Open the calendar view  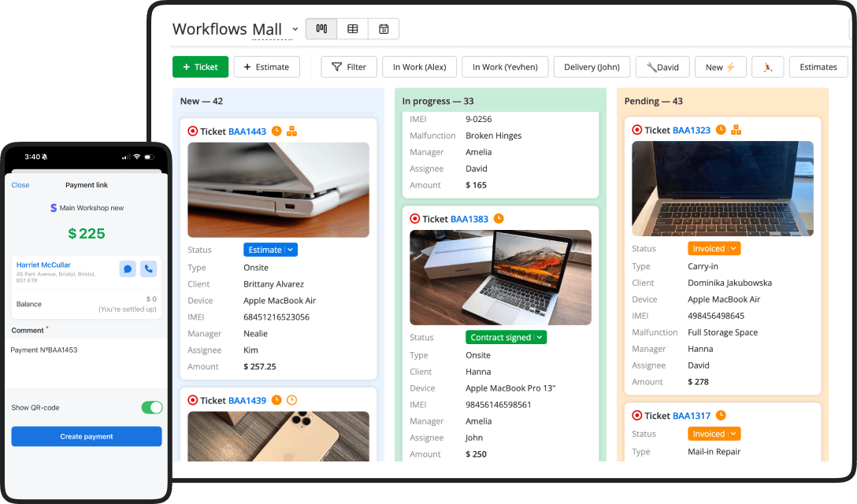tap(384, 29)
